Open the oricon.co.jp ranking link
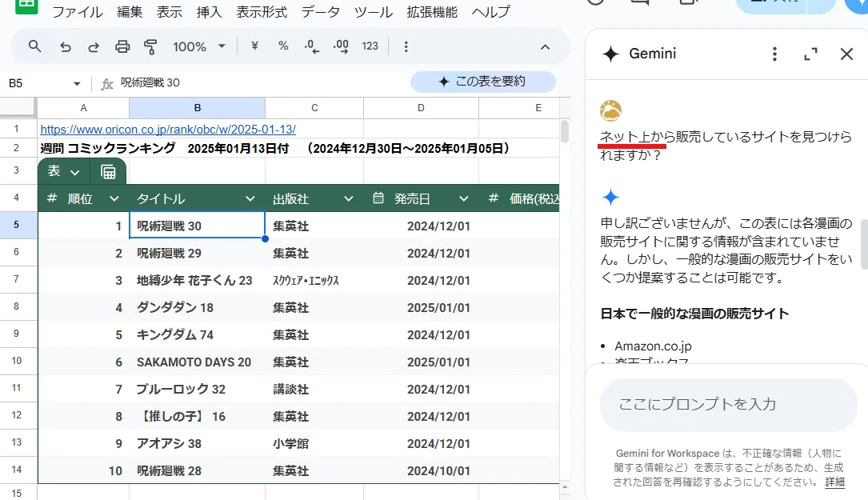Image resolution: width=868 pixels, height=500 pixels. point(168,130)
